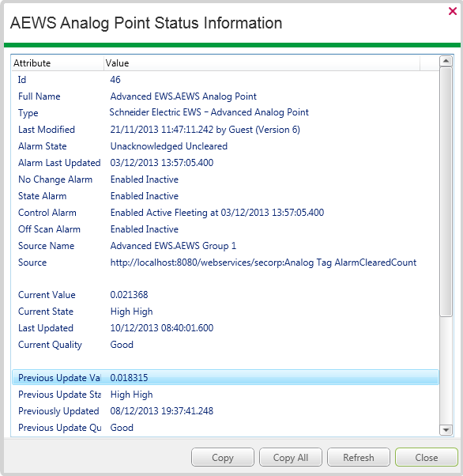Click the Copy button
This screenshot has width=463, height=476.
point(223,457)
